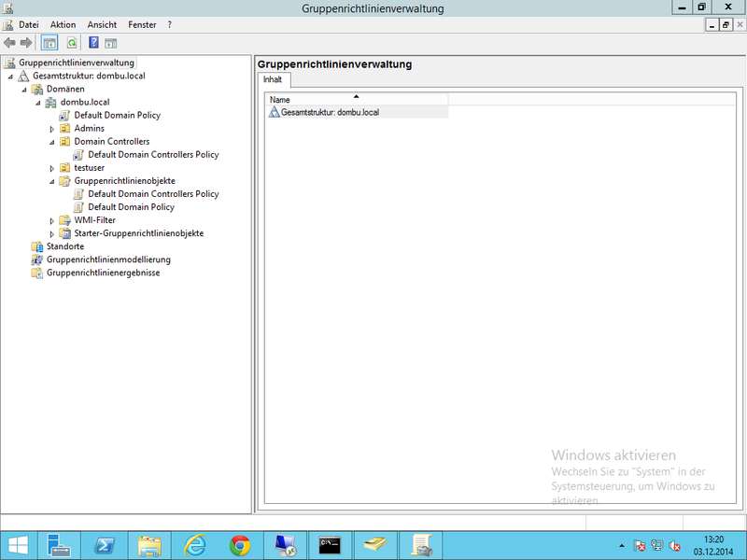Open Help via blue question mark icon

pos(94,43)
